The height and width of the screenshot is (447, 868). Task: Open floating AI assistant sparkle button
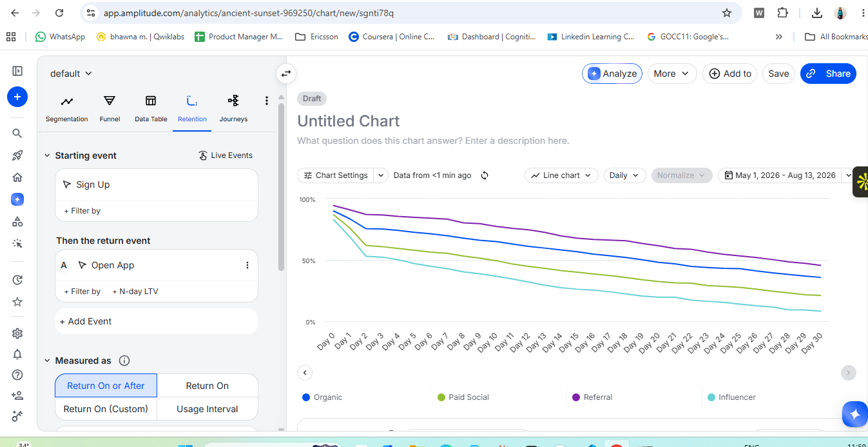click(x=854, y=414)
